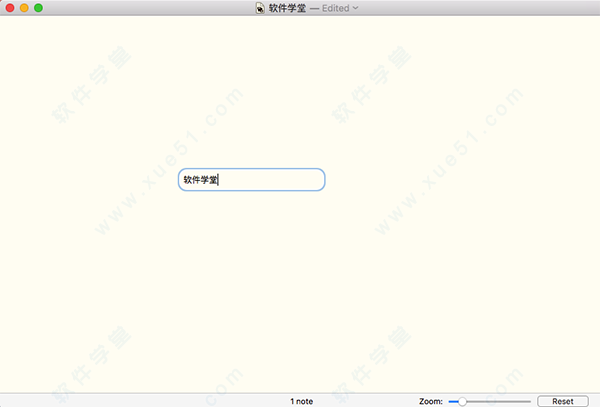The height and width of the screenshot is (407, 600).
Task: Open the Edited dropdown chevron in title
Action: coord(355,8)
